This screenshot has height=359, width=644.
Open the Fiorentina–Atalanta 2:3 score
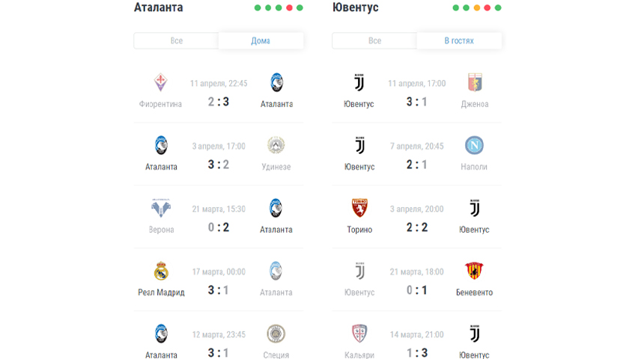click(219, 102)
